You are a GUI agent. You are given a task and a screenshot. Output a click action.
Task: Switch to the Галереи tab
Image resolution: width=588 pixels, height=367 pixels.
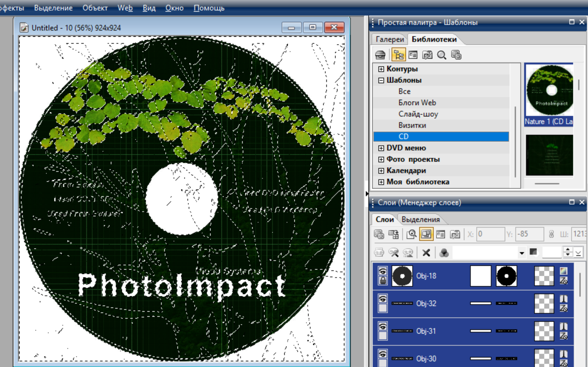389,39
